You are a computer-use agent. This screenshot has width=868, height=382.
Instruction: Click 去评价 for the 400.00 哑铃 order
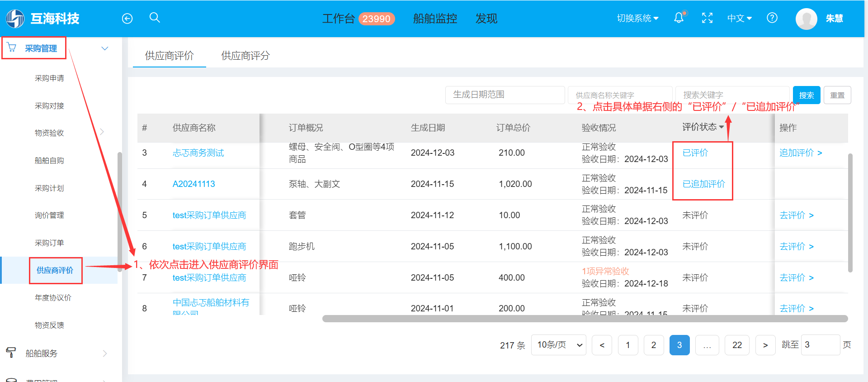pyautogui.click(x=797, y=278)
